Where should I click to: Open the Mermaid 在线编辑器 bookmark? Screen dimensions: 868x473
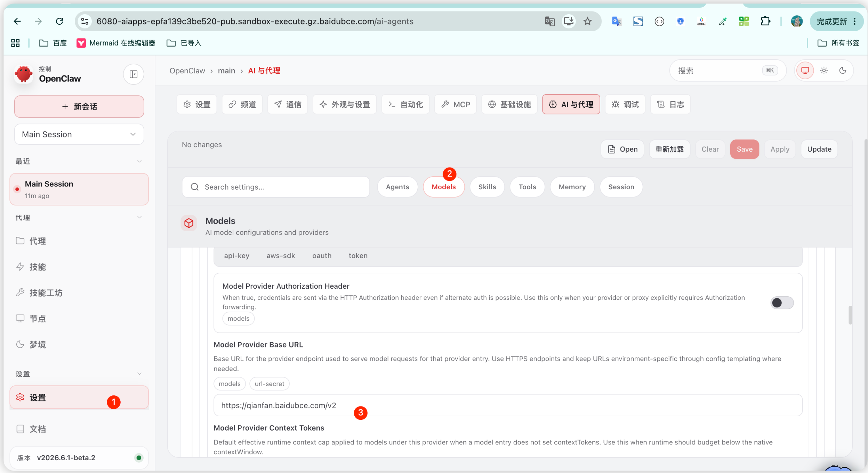point(116,43)
